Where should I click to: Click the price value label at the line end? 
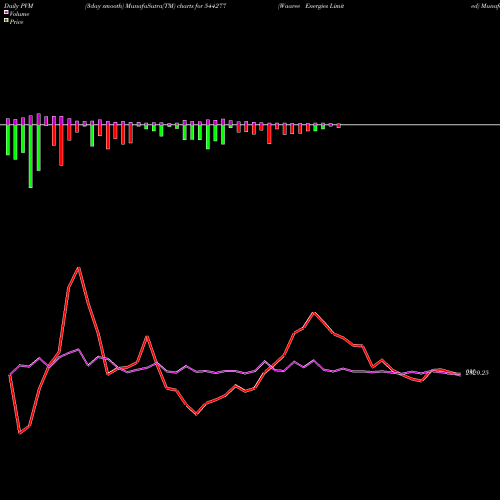pos(477,373)
